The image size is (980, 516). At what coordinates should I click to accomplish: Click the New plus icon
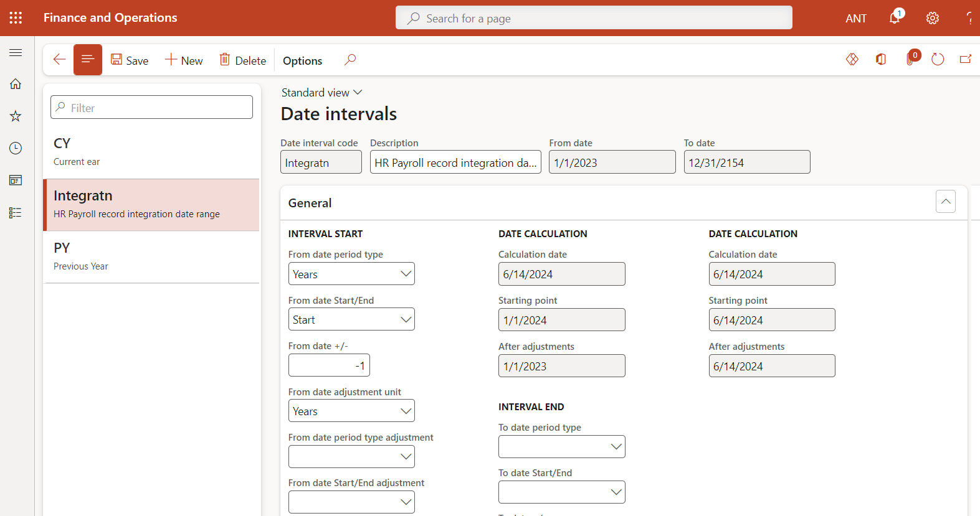tap(171, 59)
